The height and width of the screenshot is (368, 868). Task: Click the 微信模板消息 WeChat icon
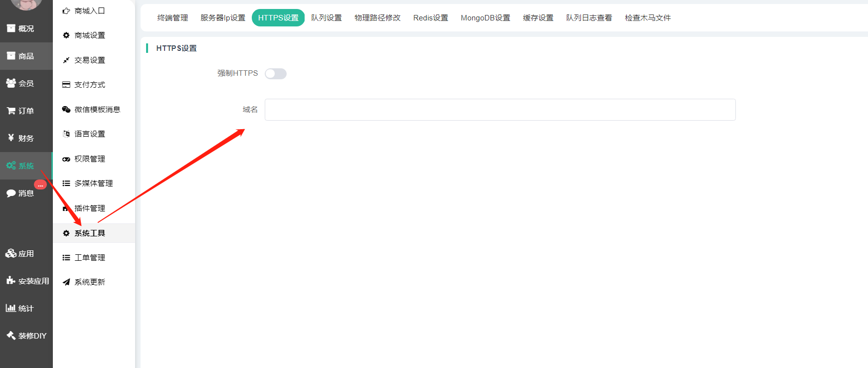click(x=66, y=109)
